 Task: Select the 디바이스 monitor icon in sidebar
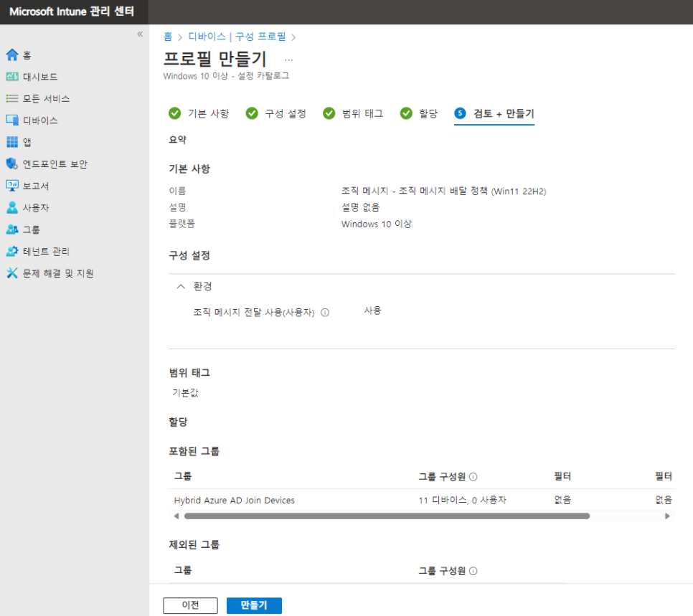[12, 120]
